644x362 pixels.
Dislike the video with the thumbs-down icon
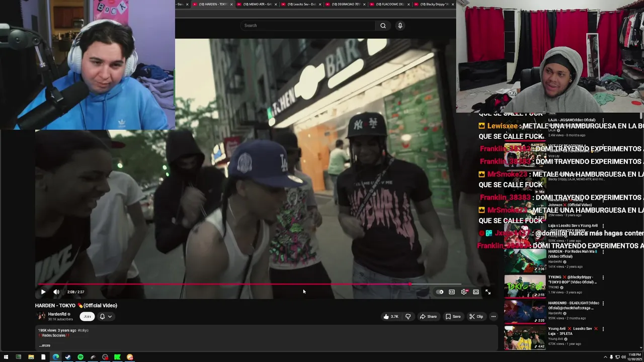click(x=408, y=316)
